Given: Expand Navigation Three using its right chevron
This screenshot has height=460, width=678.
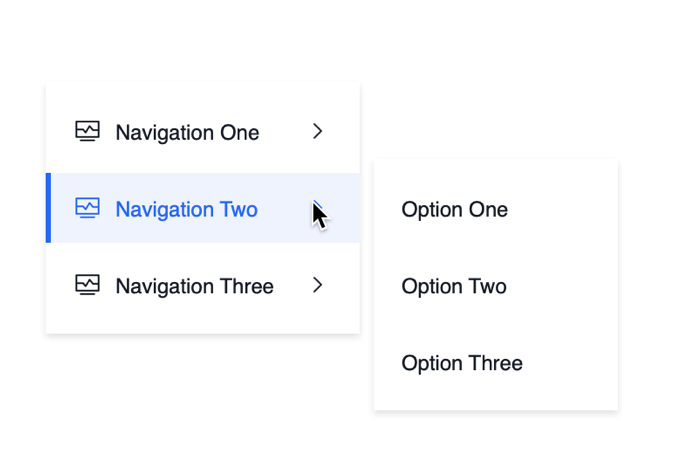Looking at the screenshot, I should click(x=318, y=285).
